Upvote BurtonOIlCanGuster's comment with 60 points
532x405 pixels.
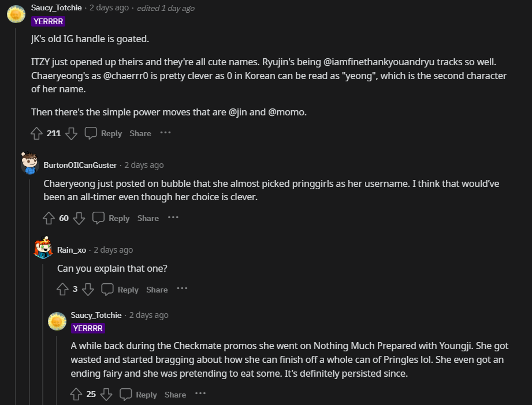[x=50, y=218]
